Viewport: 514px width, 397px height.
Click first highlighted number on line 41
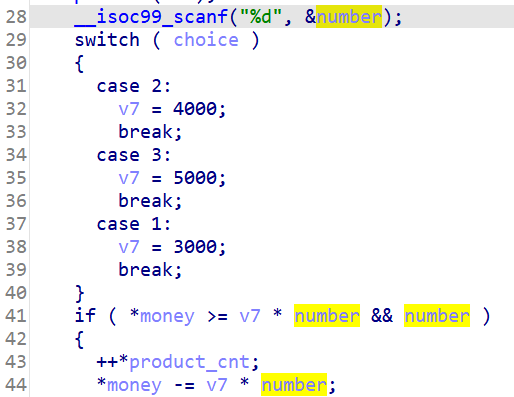(x=327, y=315)
